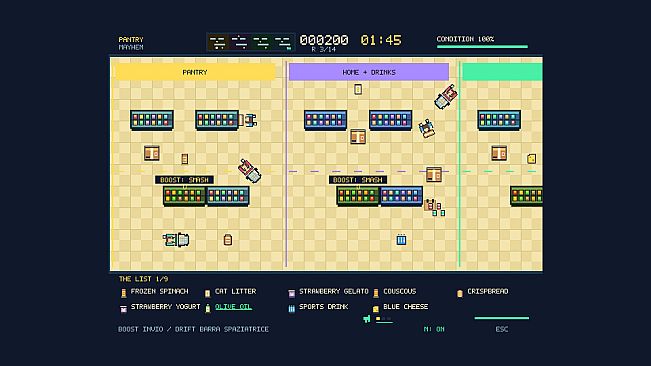This screenshot has height=366, width=651.
Task: Select the Blue Cheese wedge icon
Action: [376, 309]
